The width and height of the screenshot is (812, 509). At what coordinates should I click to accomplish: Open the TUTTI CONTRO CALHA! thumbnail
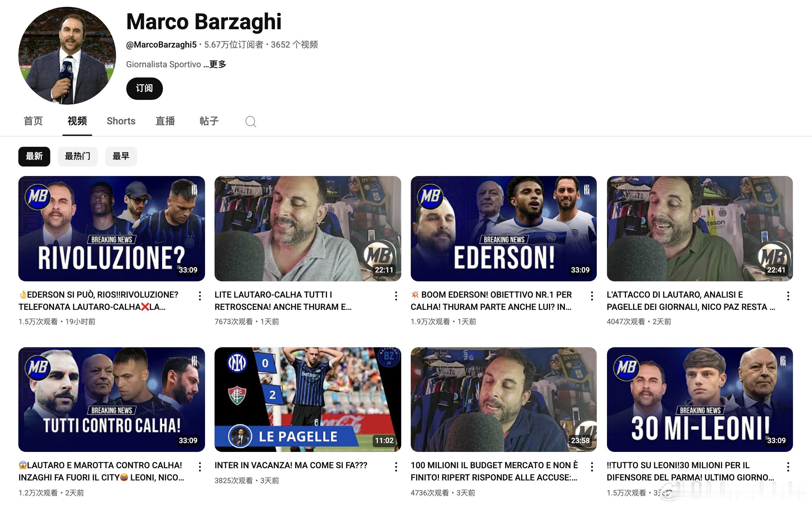tap(112, 399)
